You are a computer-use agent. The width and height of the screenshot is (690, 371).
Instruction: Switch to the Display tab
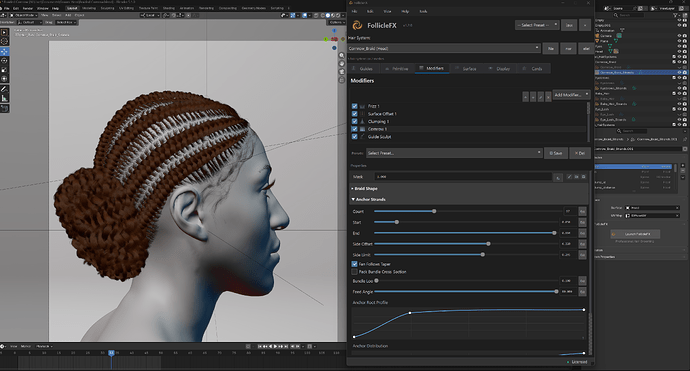tap(499, 69)
